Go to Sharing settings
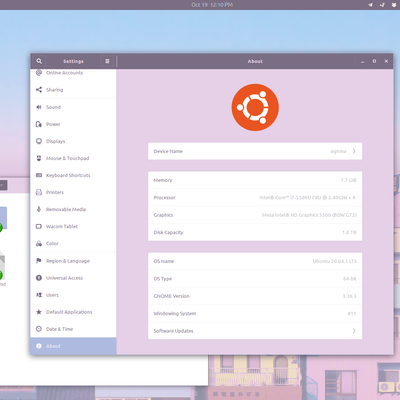 tap(73, 90)
